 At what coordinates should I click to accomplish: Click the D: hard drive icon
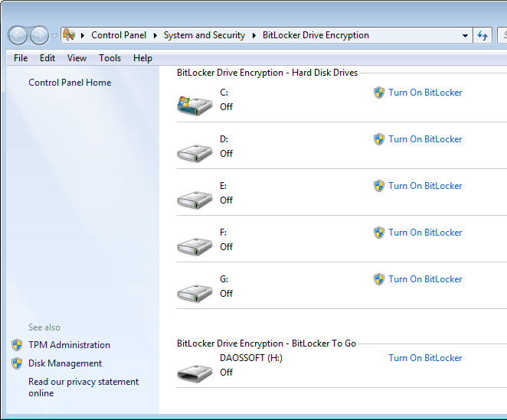tap(195, 153)
